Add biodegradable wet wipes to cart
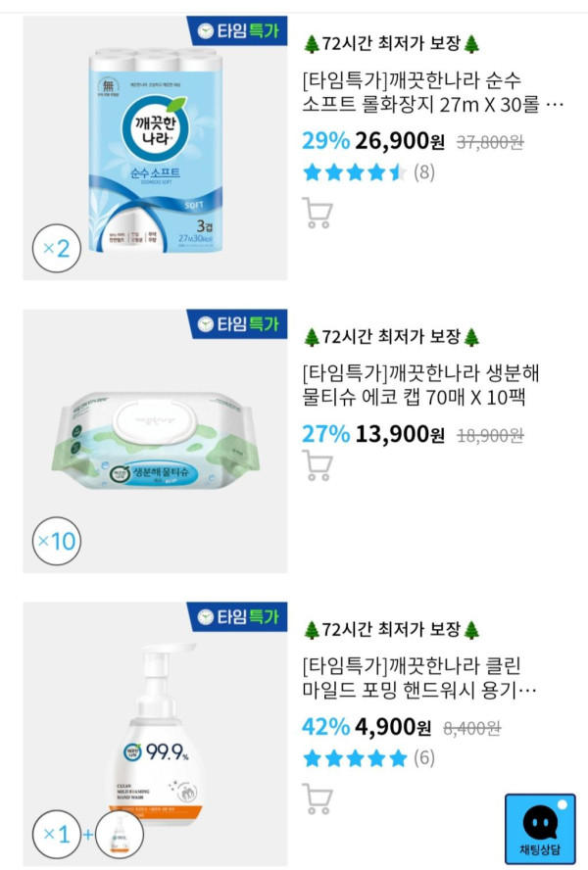 318,466
